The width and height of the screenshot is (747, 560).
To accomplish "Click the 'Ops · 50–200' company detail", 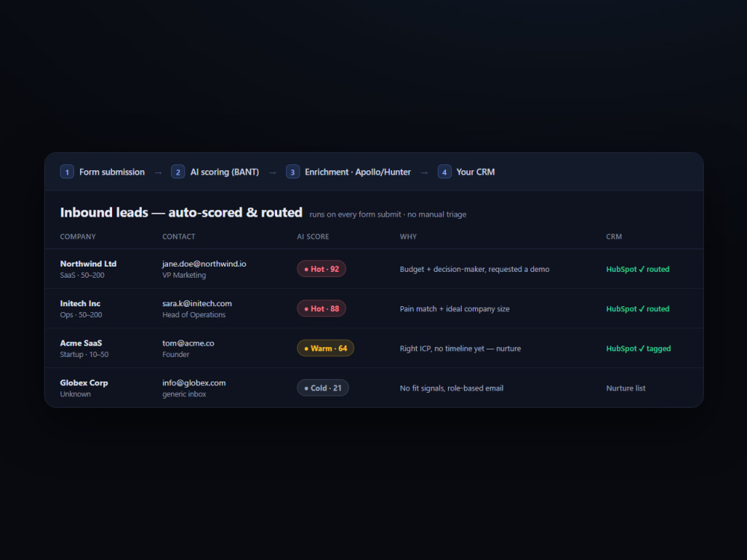I will 81,315.
